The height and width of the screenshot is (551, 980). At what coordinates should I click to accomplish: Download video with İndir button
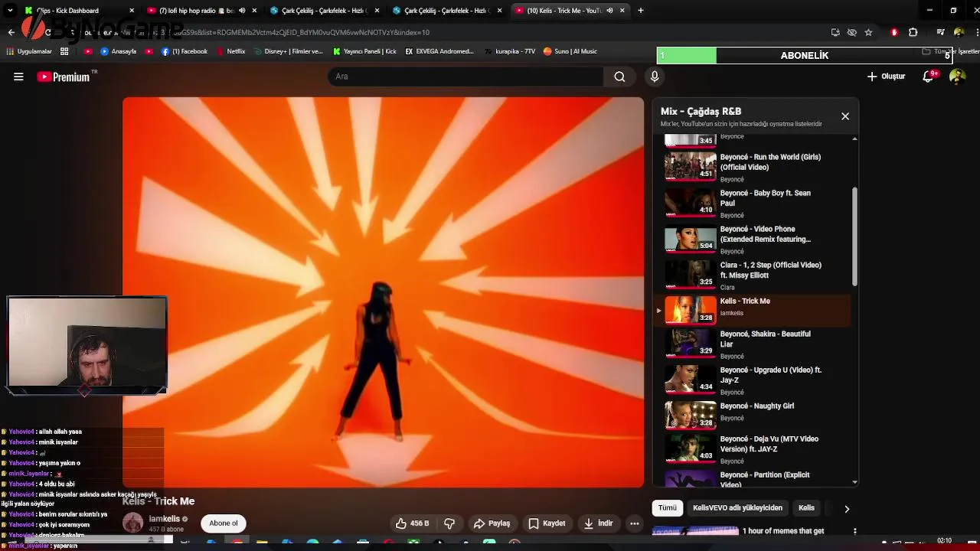[x=598, y=523]
